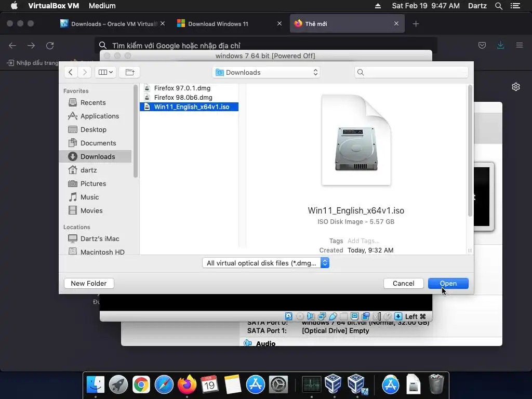Image resolution: width=532 pixels, height=399 pixels.
Task: Open the Firefox Pocket icon
Action: (482, 45)
